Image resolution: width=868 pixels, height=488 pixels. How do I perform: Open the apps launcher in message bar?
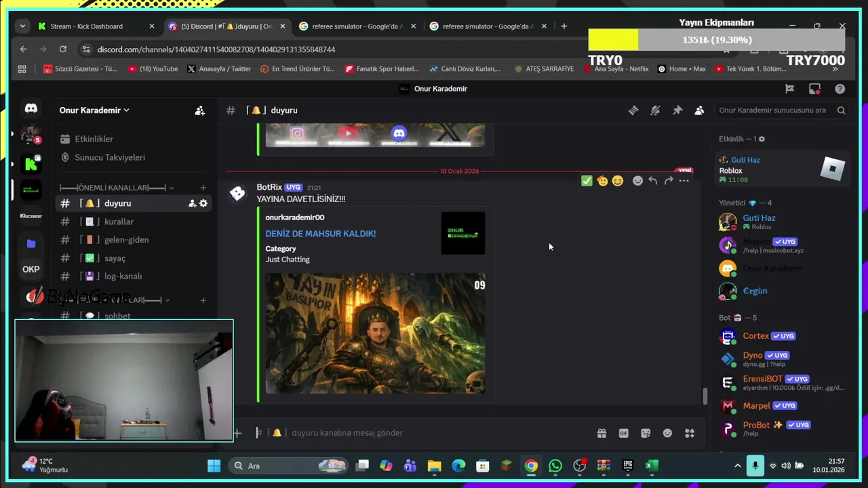(690, 433)
